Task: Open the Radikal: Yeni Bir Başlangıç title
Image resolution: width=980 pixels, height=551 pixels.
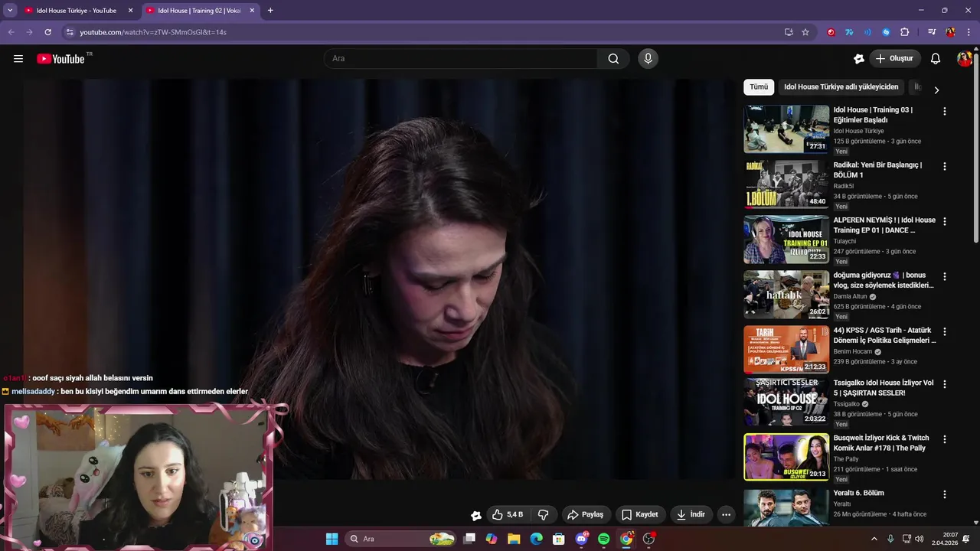Action: click(877, 170)
